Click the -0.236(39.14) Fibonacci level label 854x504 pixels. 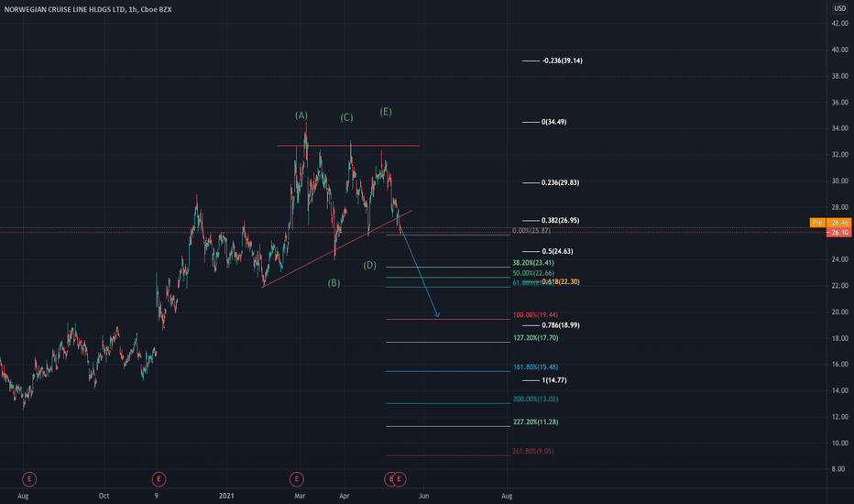click(x=562, y=60)
